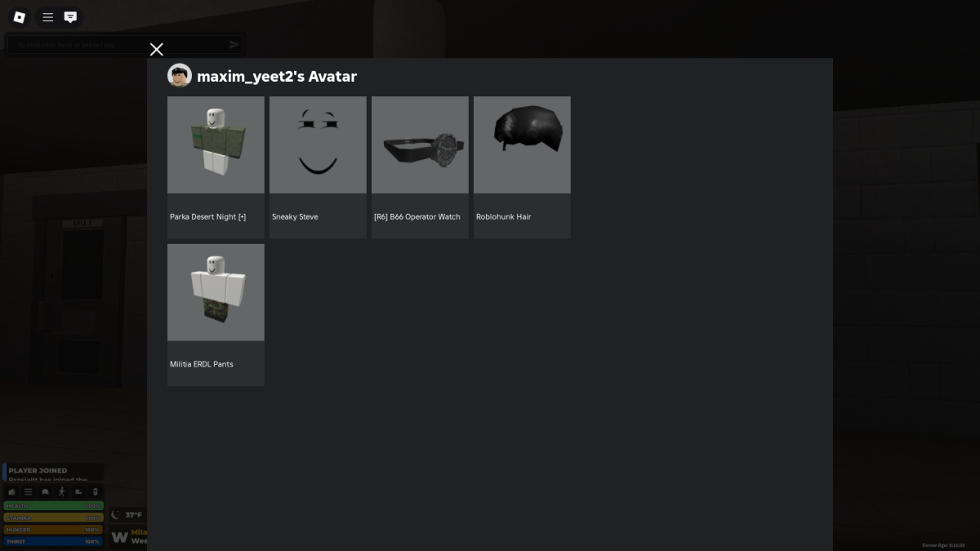
Task: Click the running figure icon in HUD
Action: 61,491
